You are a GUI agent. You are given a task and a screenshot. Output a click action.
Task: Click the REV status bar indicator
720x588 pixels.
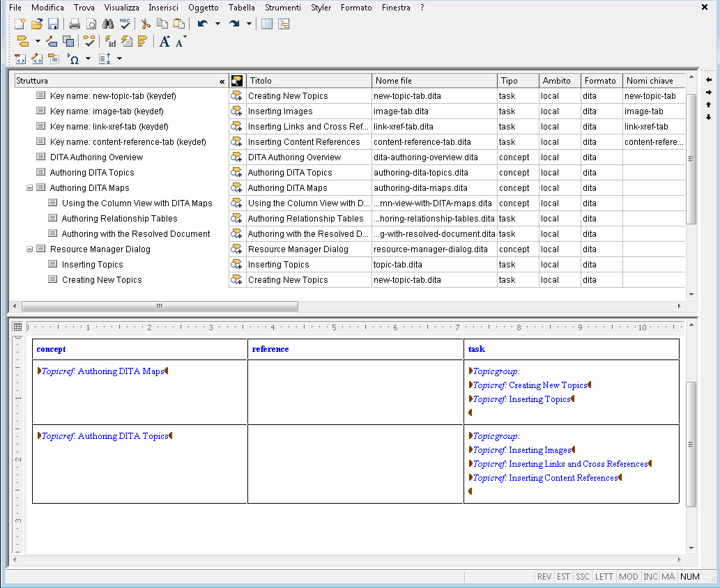click(544, 577)
